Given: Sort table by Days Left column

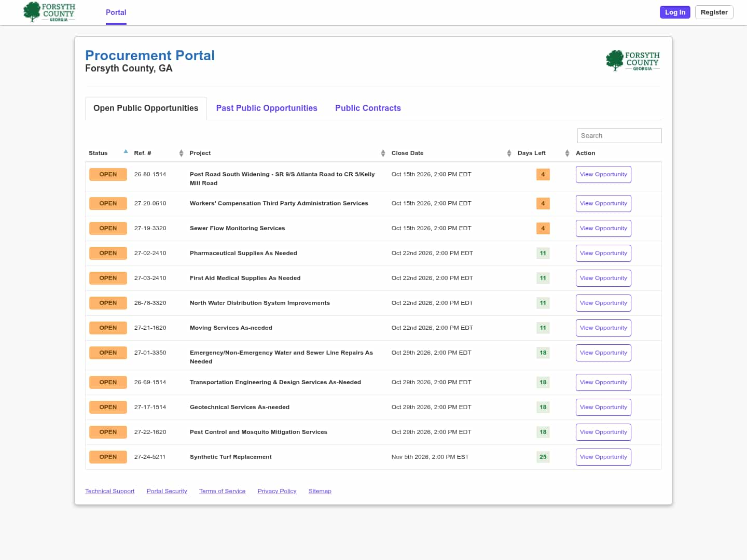Looking at the screenshot, I should 567,153.
